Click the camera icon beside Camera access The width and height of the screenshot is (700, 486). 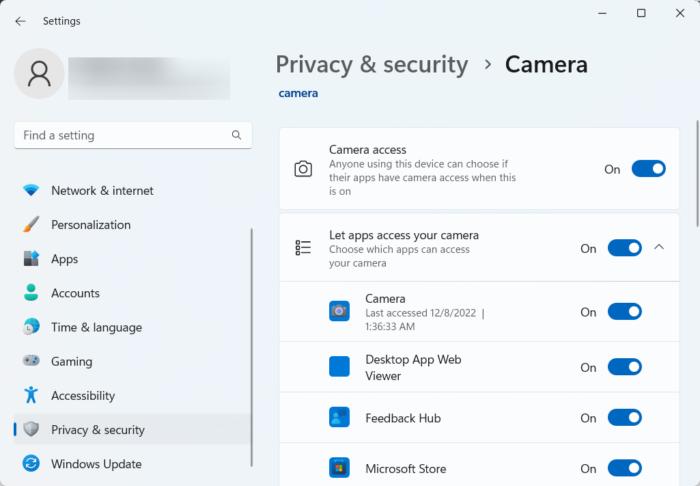303,169
